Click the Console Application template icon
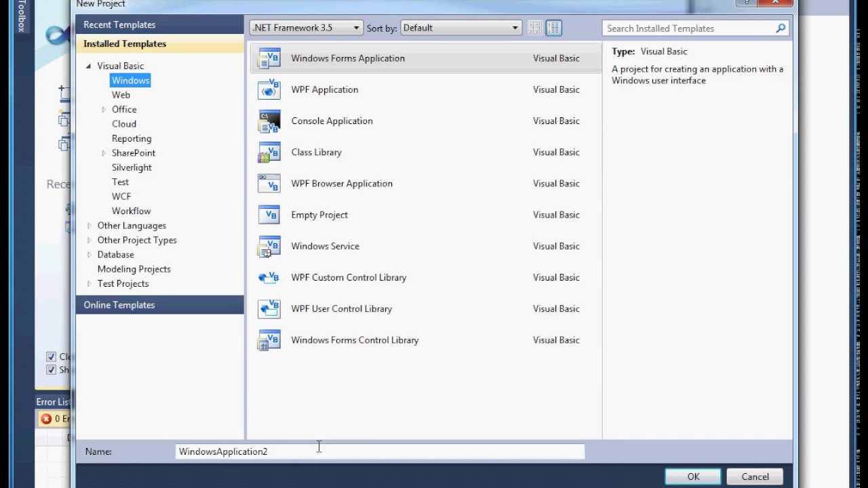 [x=269, y=121]
